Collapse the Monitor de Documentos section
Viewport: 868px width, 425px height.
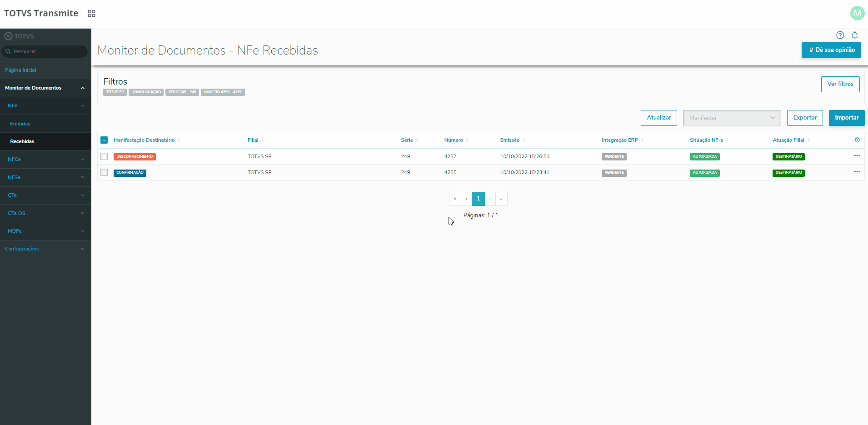(x=45, y=88)
